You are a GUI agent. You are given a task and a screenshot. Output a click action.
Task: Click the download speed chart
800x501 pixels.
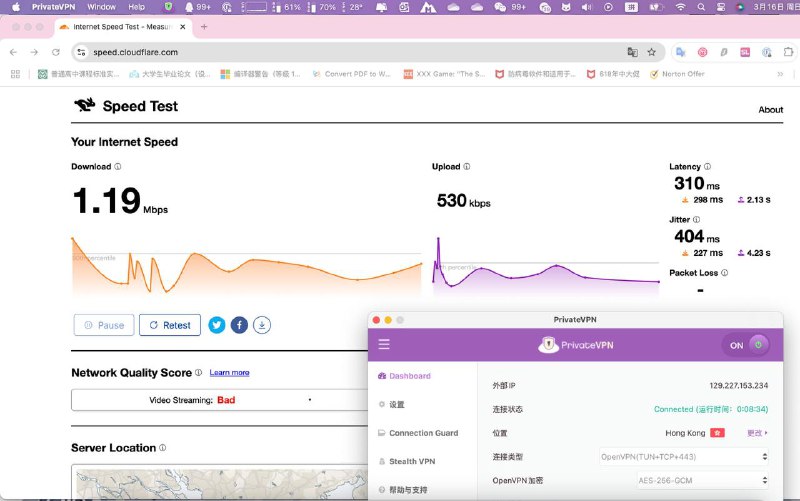[x=247, y=266]
